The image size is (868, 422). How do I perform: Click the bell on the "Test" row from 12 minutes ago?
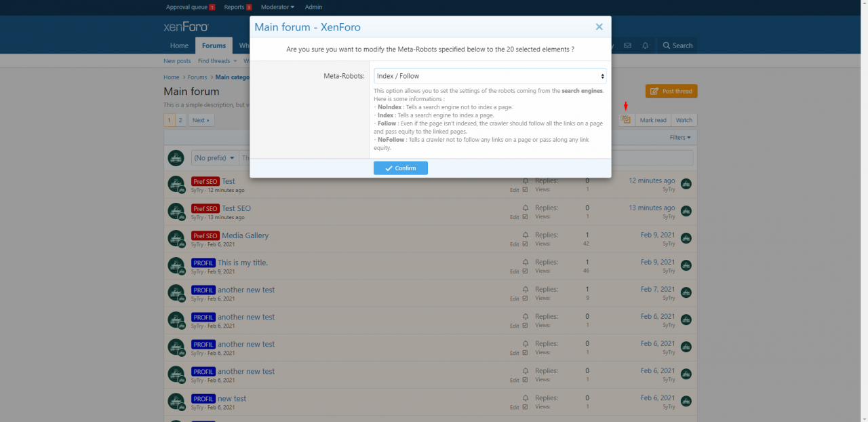tap(525, 180)
